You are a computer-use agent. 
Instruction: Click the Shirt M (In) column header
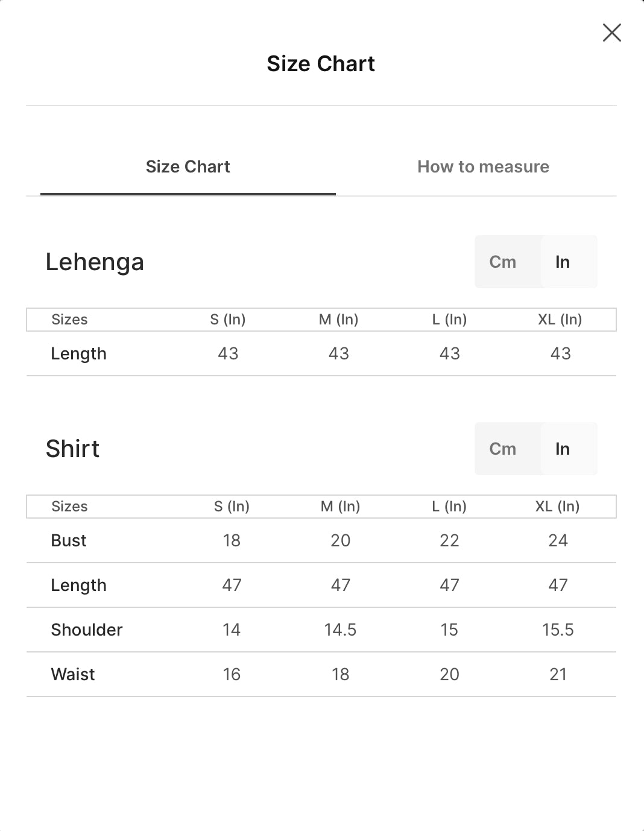coord(340,507)
